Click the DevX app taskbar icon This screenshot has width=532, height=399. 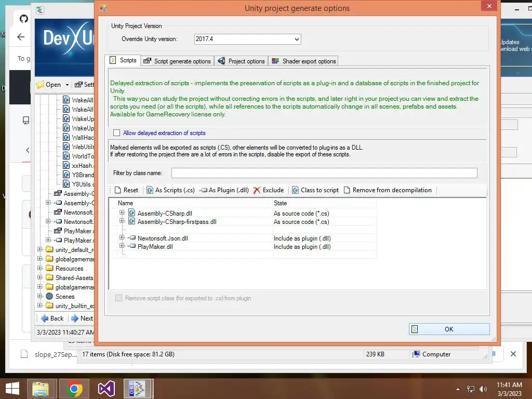coord(138,389)
